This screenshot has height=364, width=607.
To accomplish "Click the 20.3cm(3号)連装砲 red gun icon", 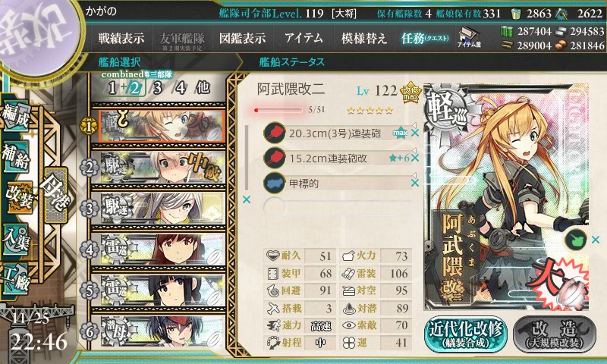I will 274,133.
